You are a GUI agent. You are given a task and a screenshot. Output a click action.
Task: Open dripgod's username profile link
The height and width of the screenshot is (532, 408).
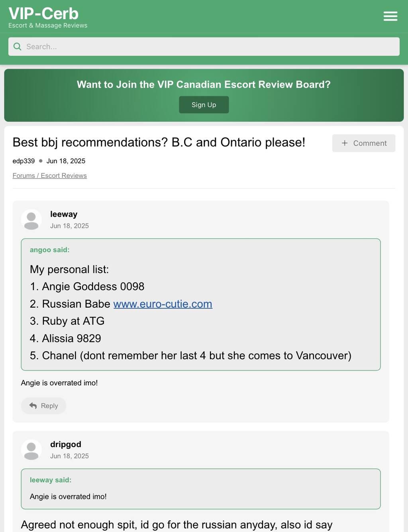point(66,444)
